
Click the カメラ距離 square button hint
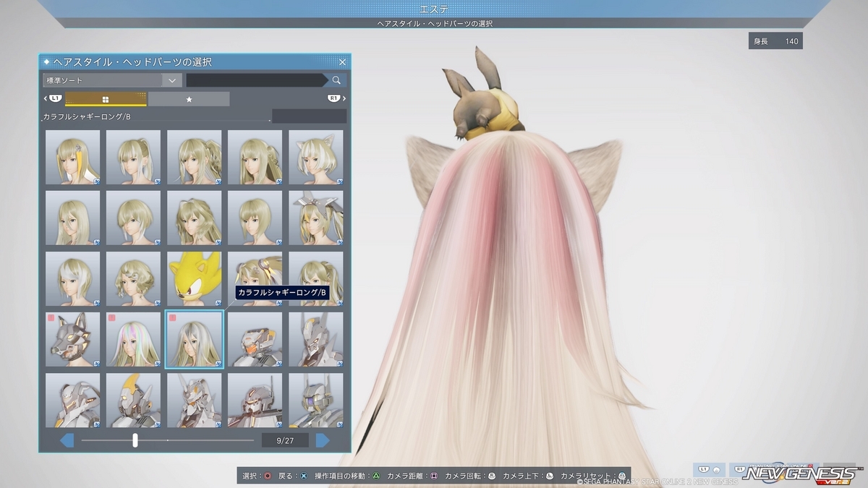point(413,476)
